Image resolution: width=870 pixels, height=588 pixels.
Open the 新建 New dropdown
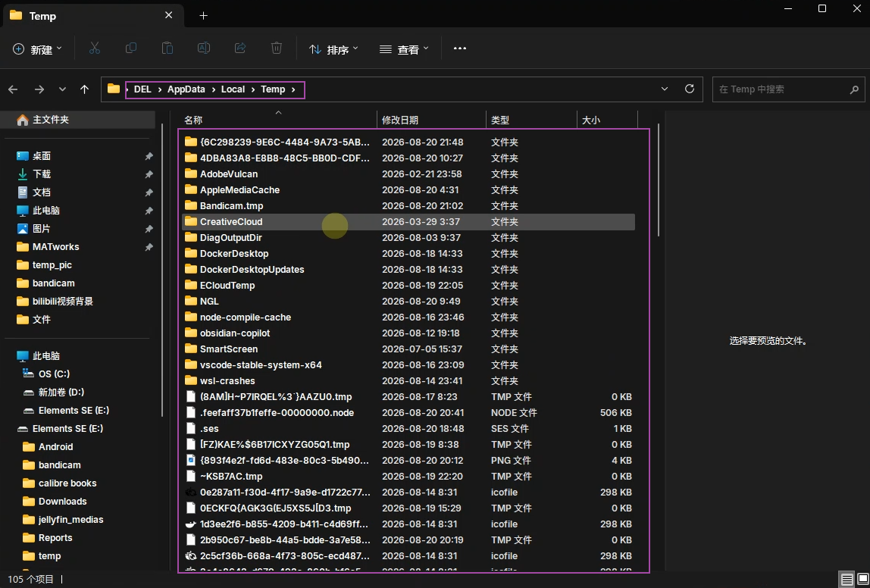pyautogui.click(x=37, y=49)
